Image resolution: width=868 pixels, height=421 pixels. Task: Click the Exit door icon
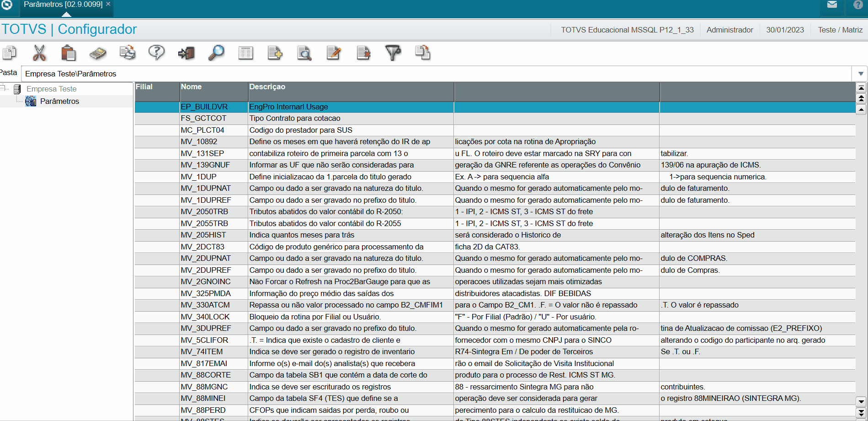pyautogui.click(x=186, y=53)
